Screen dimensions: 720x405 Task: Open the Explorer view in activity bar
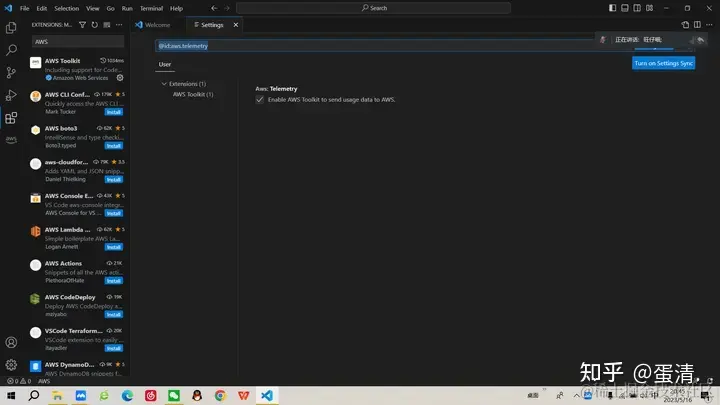click(11, 28)
